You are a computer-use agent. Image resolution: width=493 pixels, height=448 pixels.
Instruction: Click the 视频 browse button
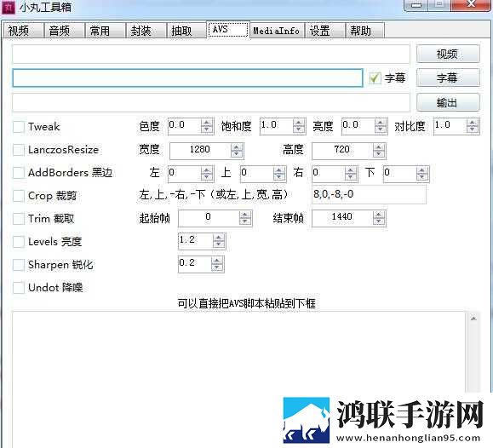coord(448,54)
